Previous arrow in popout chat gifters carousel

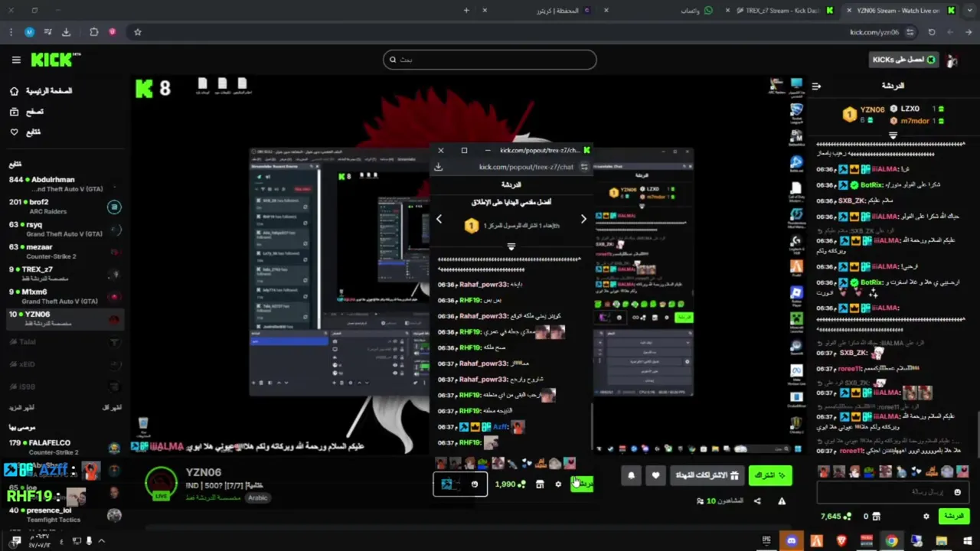439,219
